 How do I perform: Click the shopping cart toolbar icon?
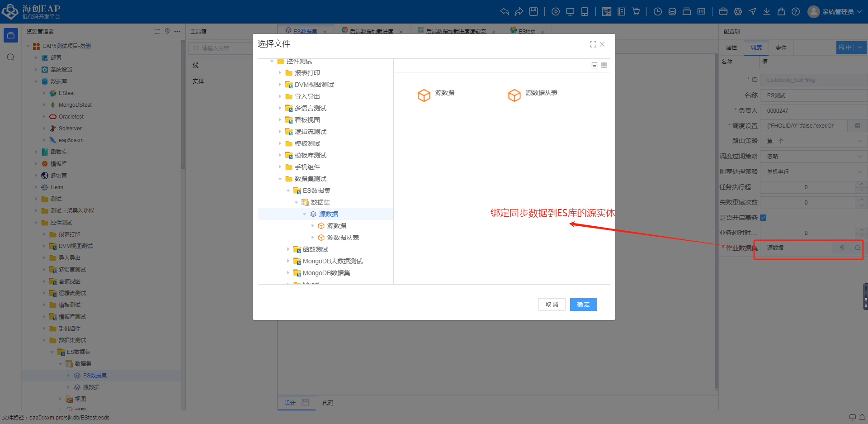(636, 12)
